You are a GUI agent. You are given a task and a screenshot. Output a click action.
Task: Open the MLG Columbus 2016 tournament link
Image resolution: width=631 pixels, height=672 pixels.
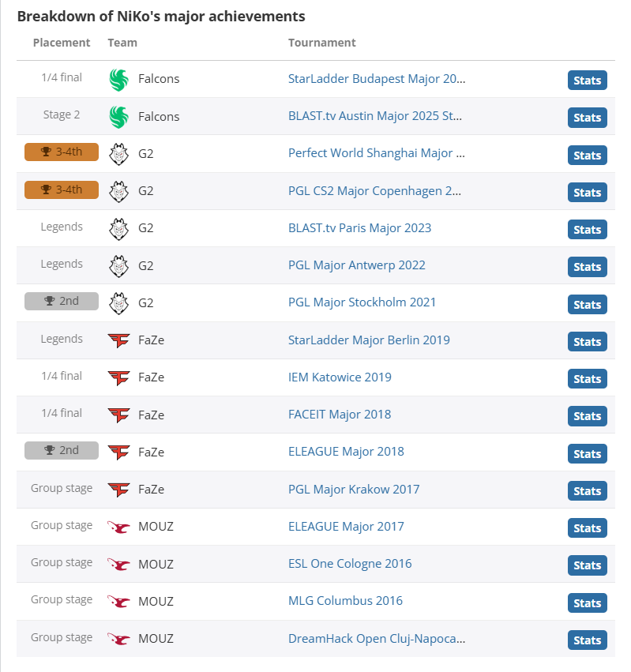[x=345, y=601]
